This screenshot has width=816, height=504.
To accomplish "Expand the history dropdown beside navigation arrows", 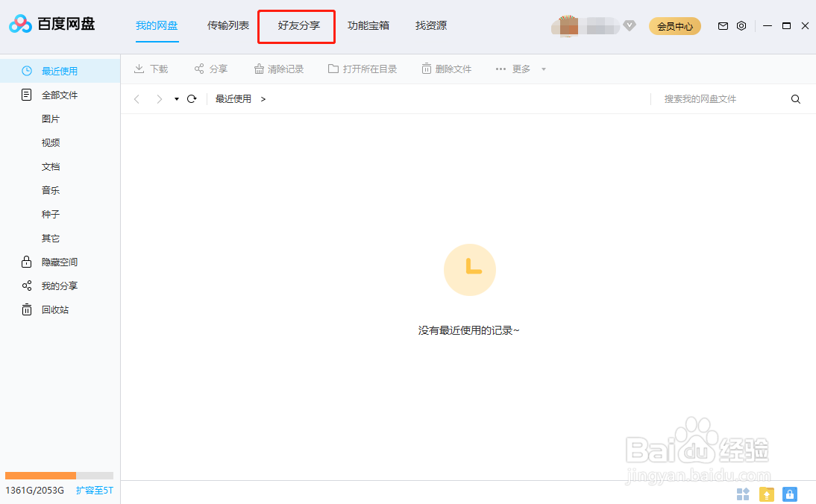I will click(175, 98).
